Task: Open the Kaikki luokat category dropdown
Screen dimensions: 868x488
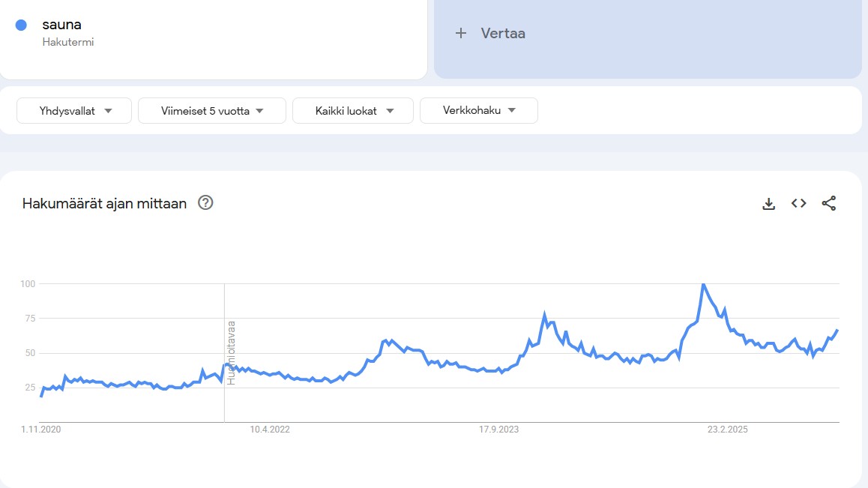Action: tap(353, 110)
